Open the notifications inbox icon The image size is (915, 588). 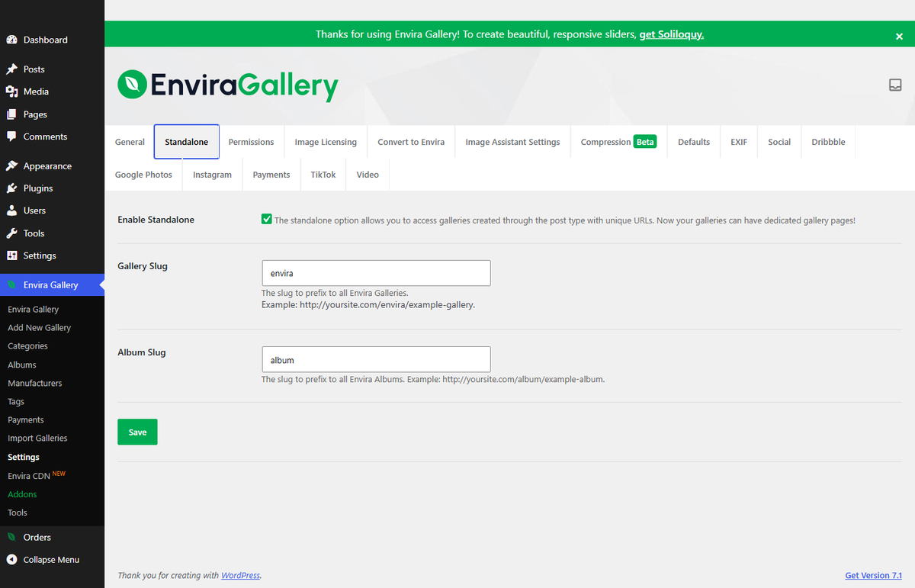(x=895, y=85)
